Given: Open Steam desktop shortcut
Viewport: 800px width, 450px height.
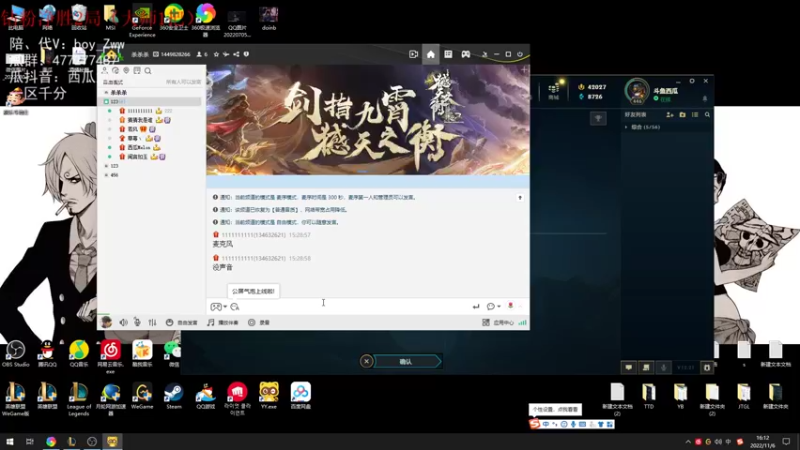Looking at the screenshot, I should click(173, 396).
